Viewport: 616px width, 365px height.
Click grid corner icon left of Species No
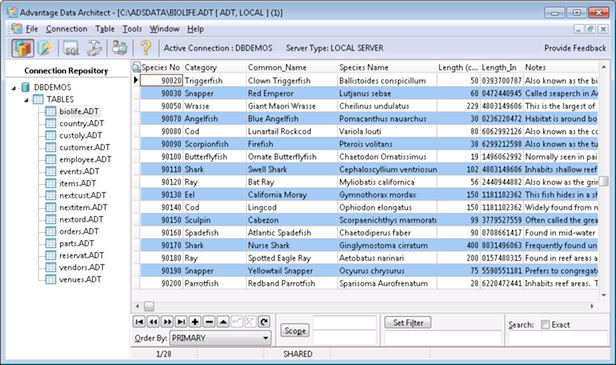[136, 67]
